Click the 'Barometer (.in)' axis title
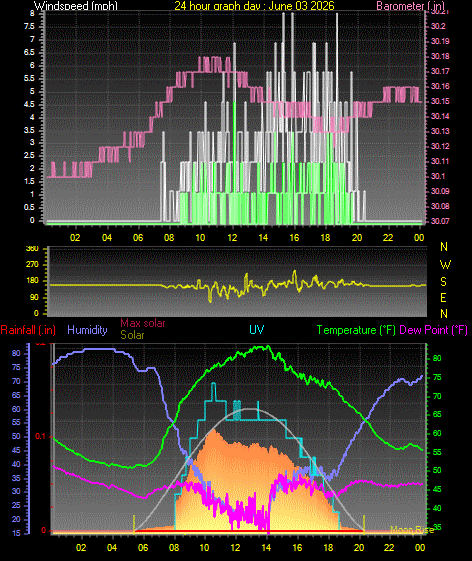472x561 pixels. (x=411, y=6)
